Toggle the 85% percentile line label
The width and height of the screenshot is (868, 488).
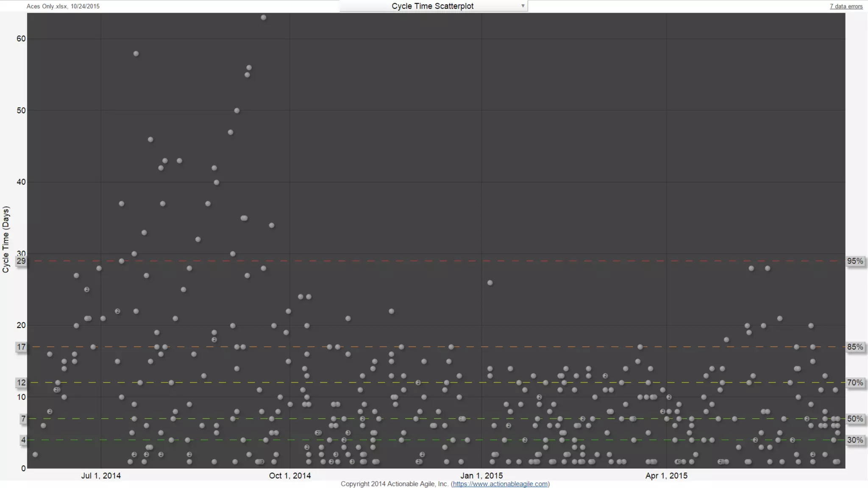855,347
